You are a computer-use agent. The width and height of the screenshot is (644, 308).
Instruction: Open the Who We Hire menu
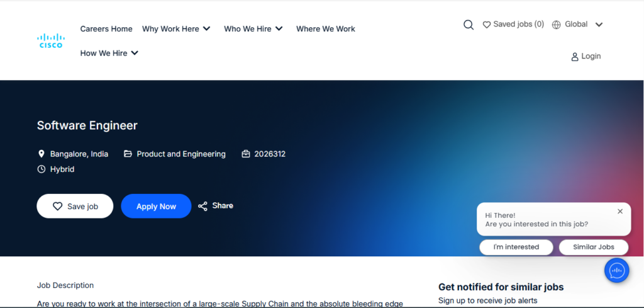coord(248,29)
